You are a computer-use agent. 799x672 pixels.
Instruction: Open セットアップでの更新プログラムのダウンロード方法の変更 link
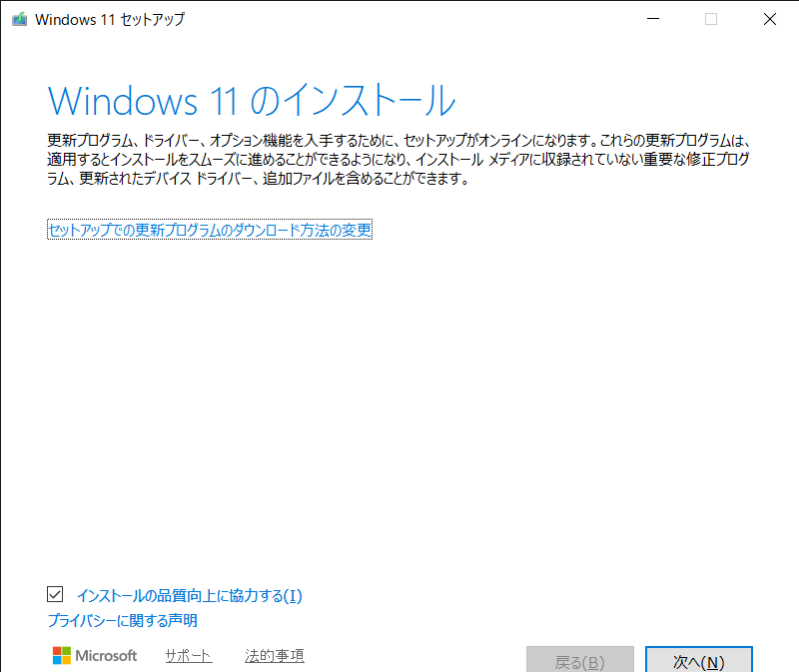point(210,230)
